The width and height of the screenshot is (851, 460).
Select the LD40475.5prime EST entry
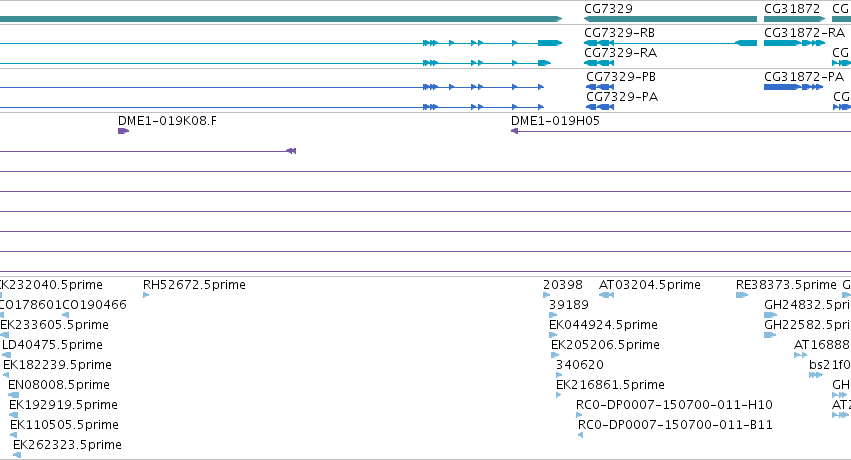tap(52, 345)
